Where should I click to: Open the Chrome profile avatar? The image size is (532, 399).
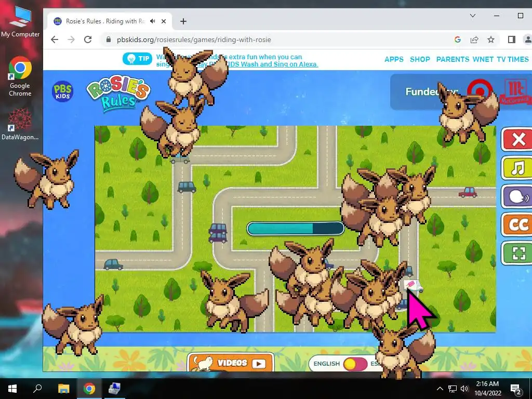[528, 39]
